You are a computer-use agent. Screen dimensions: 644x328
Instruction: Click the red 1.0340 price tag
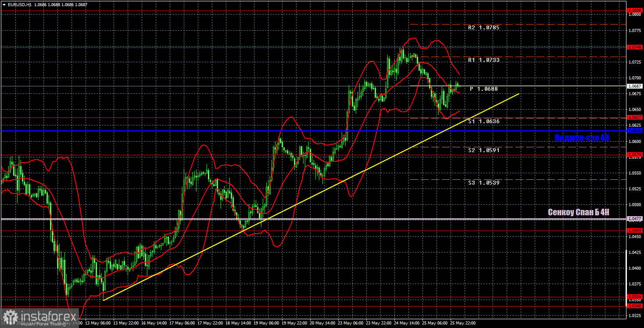coord(635,306)
